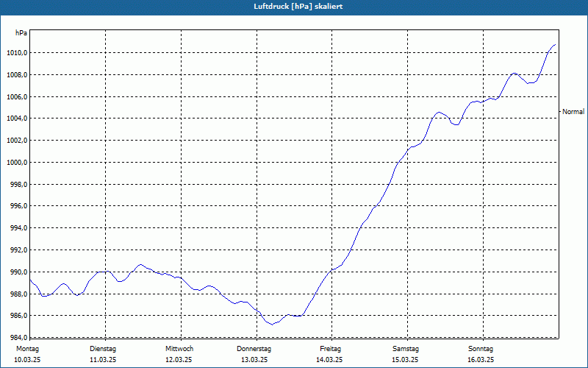The image size is (588, 368).
Task: Click the 994,0 y-axis value
Action: [x=18, y=228]
